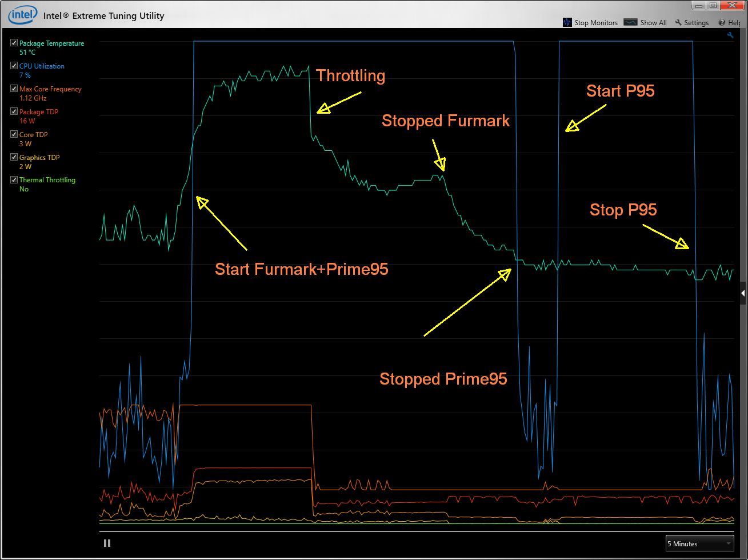Click the 51 °C temperature value
This screenshot has width=748, height=560.
27,53
